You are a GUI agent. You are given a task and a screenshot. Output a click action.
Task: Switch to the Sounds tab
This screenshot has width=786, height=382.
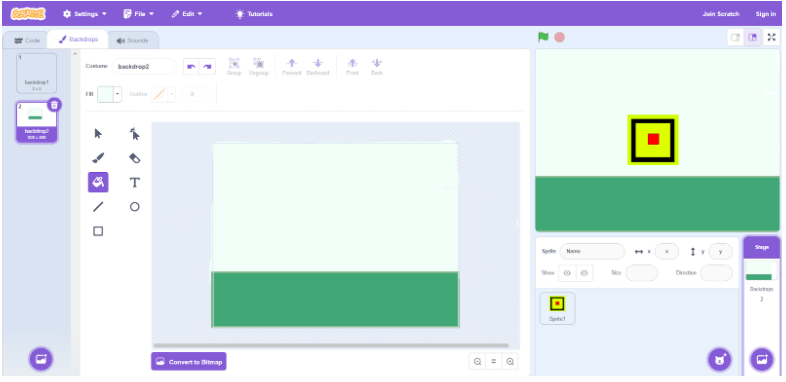pos(133,41)
